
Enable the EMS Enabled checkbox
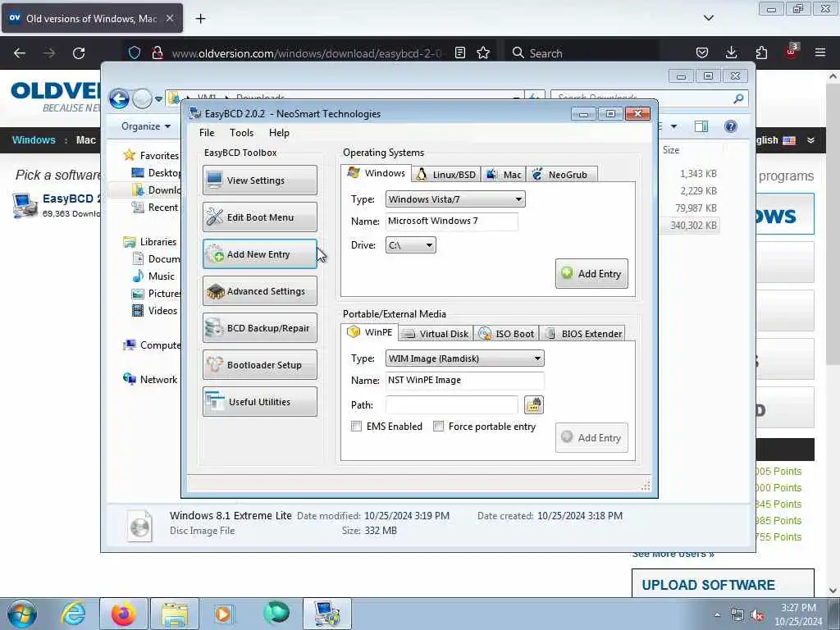[356, 427]
